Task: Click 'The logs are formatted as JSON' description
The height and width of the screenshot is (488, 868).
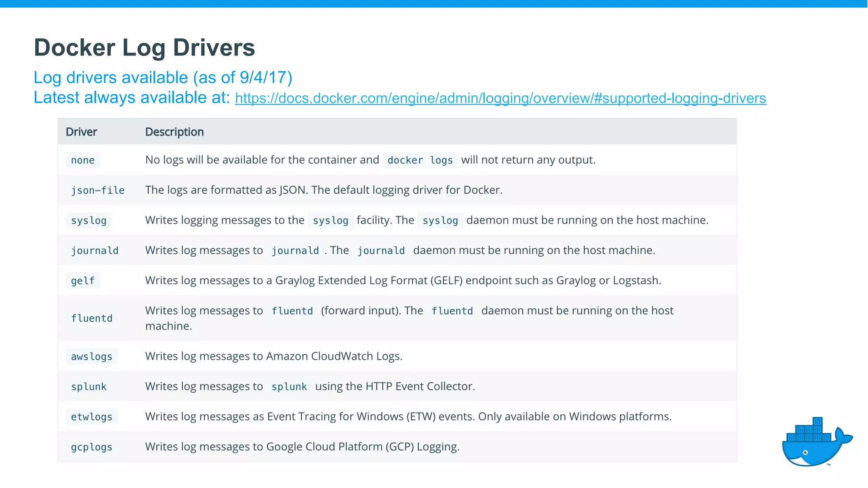Action: tap(324, 190)
